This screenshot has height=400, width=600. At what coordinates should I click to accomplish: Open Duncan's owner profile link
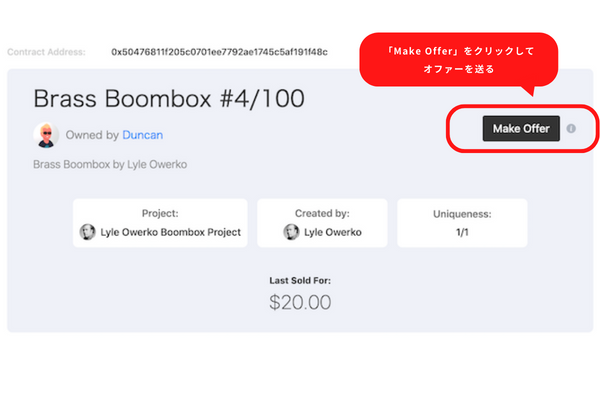point(142,133)
